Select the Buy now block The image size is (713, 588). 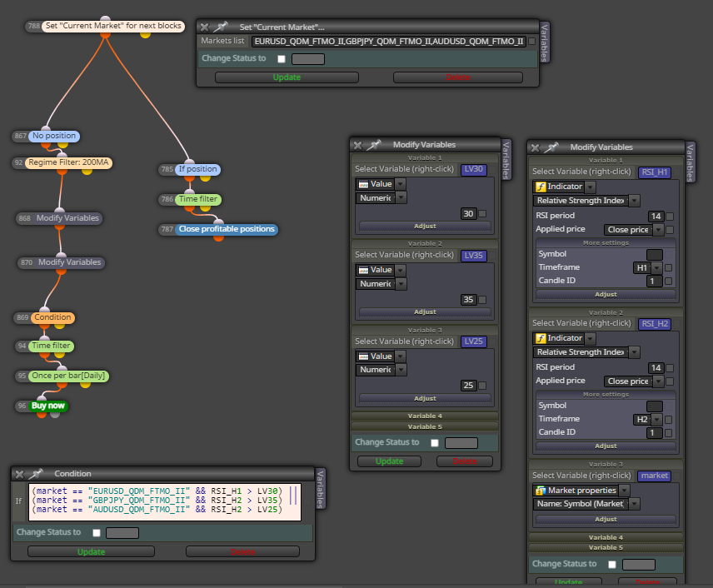[x=48, y=406]
